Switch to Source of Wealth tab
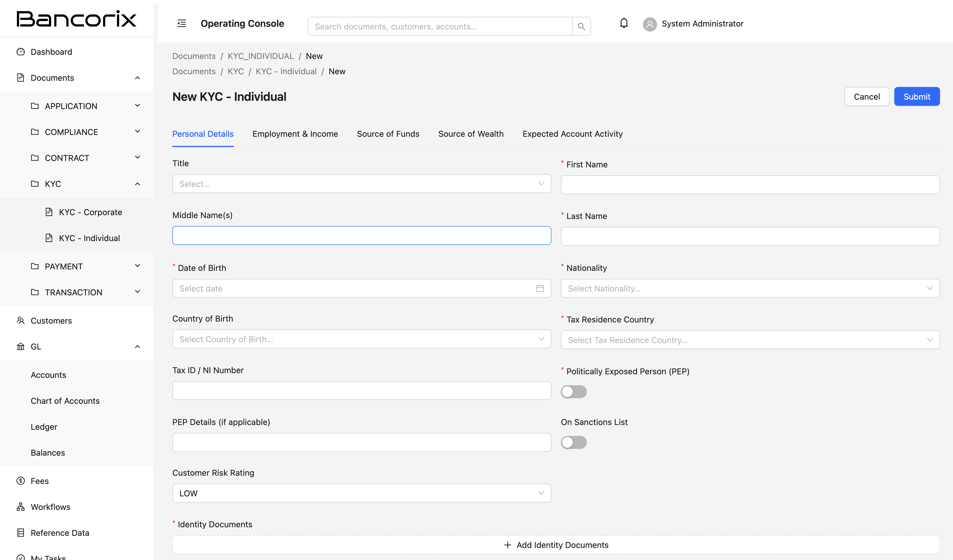953x560 pixels. coord(470,134)
